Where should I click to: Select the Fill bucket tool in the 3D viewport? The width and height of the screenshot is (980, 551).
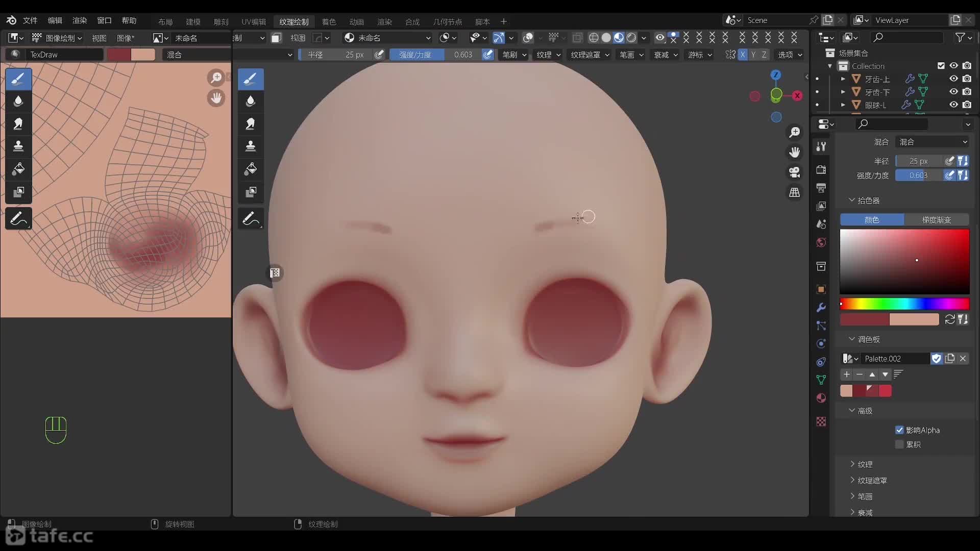click(251, 169)
